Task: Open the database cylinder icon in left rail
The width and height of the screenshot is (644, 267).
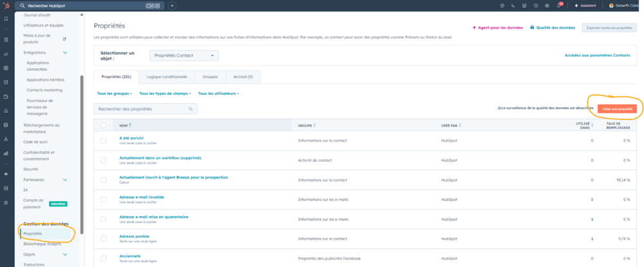Action: pyautogui.click(x=6, y=124)
